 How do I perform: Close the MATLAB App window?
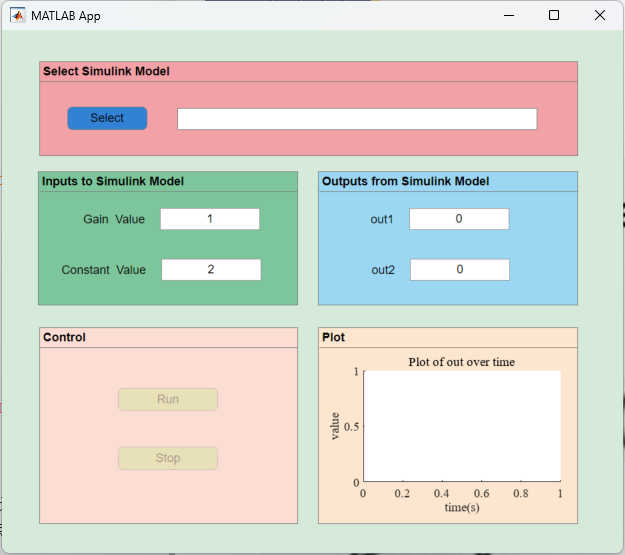point(599,16)
